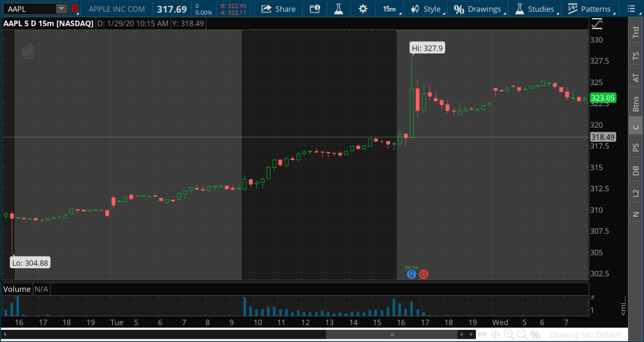Open the Edit Studies flask icon

pos(338,9)
